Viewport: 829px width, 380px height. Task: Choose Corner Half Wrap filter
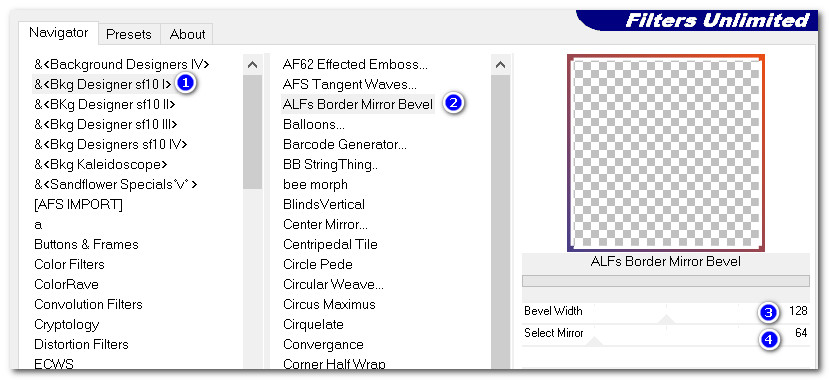[x=334, y=364]
